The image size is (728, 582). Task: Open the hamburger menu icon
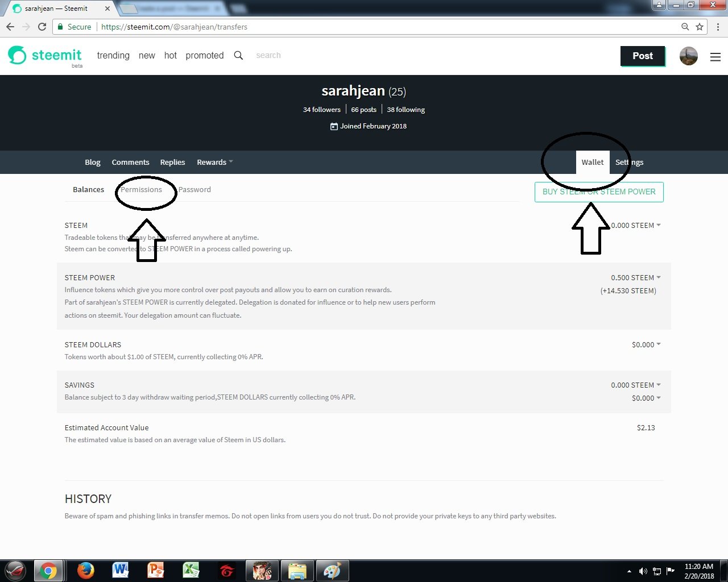(715, 57)
